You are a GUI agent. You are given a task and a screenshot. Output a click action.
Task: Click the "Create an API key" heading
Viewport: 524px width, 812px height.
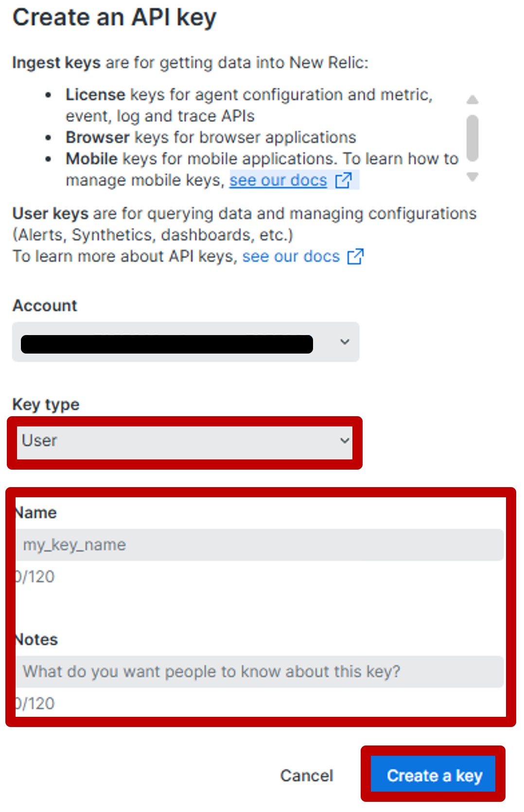click(x=114, y=17)
